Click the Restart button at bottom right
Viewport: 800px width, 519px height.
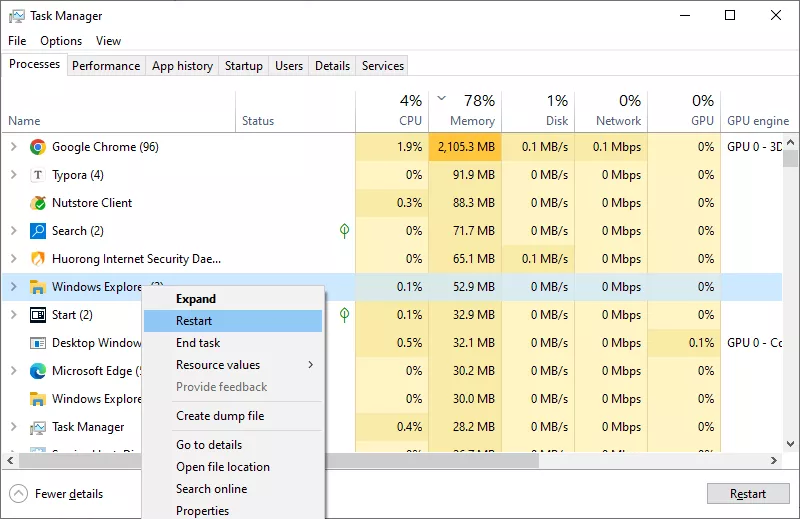point(748,493)
